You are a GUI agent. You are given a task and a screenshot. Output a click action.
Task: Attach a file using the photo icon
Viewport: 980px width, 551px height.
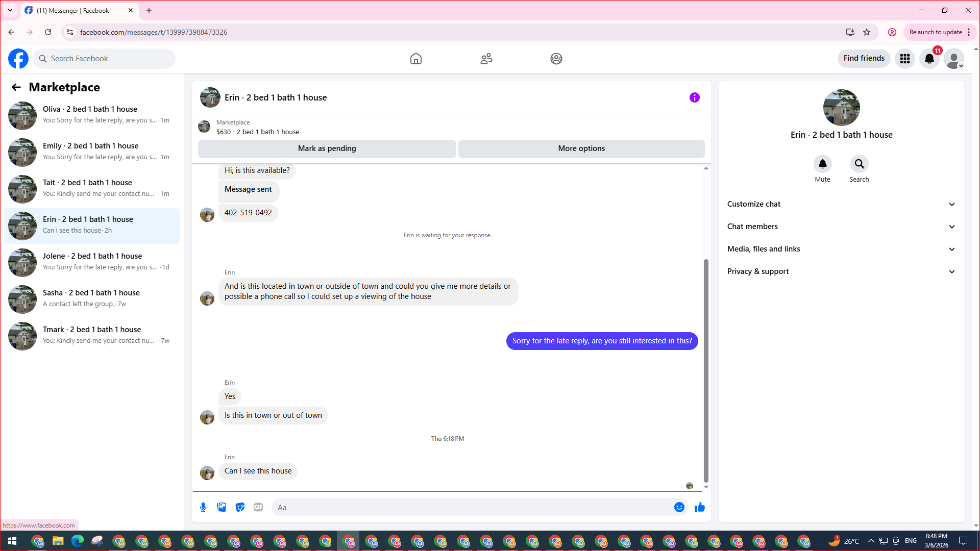click(x=222, y=507)
